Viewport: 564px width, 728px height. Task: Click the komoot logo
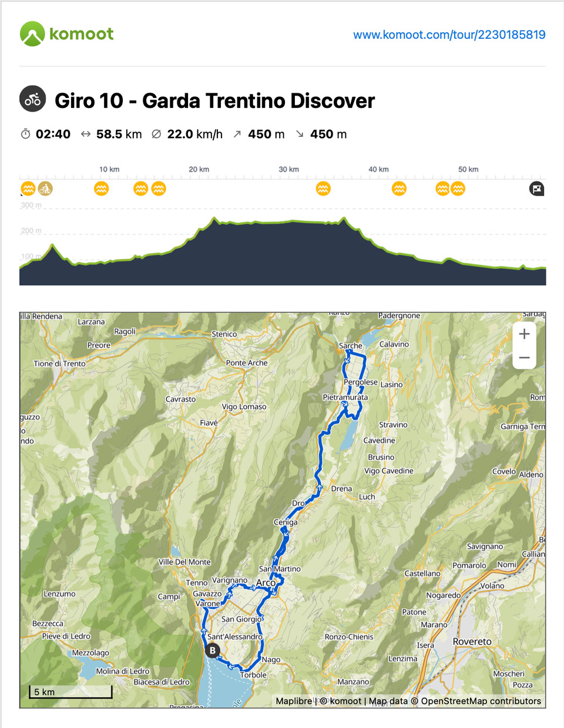(66, 34)
